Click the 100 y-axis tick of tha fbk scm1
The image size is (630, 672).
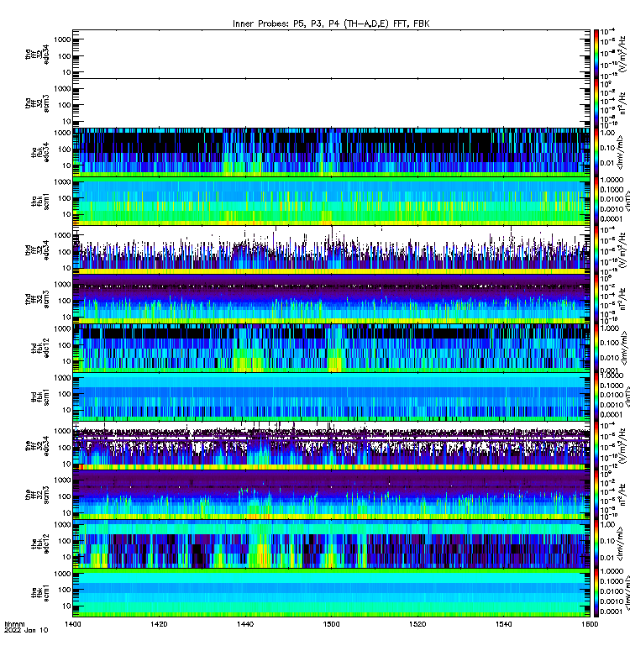click(x=65, y=198)
